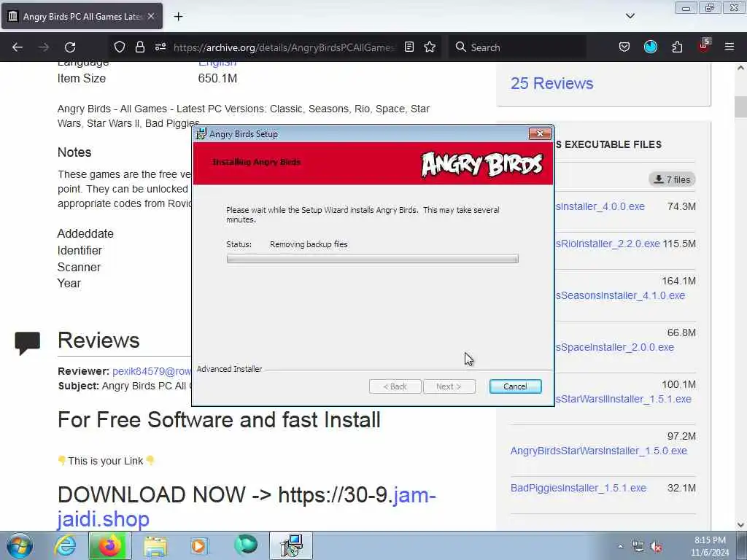747x560 pixels.
Task: Download BadPiggiesInstaller_1.5.1.exe
Action: (578, 488)
